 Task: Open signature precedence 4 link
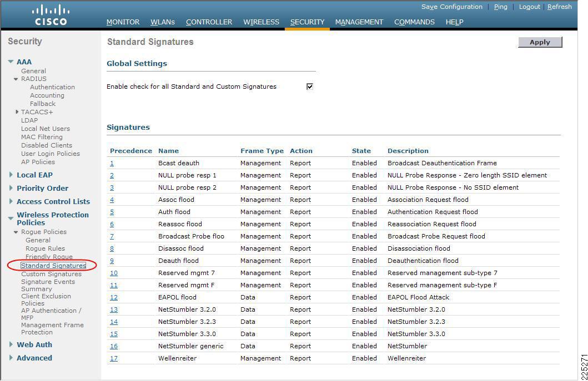point(112,200)
